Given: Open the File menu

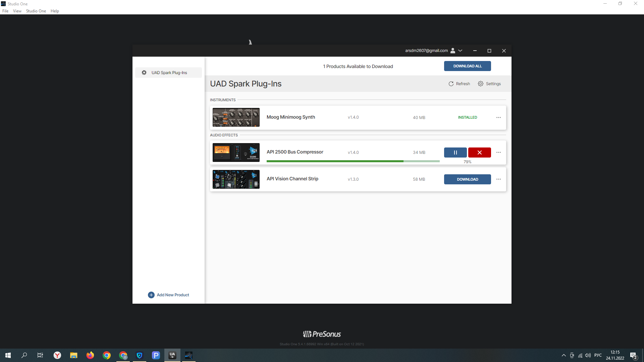Looking at the screenshot, I should point(5,11).
